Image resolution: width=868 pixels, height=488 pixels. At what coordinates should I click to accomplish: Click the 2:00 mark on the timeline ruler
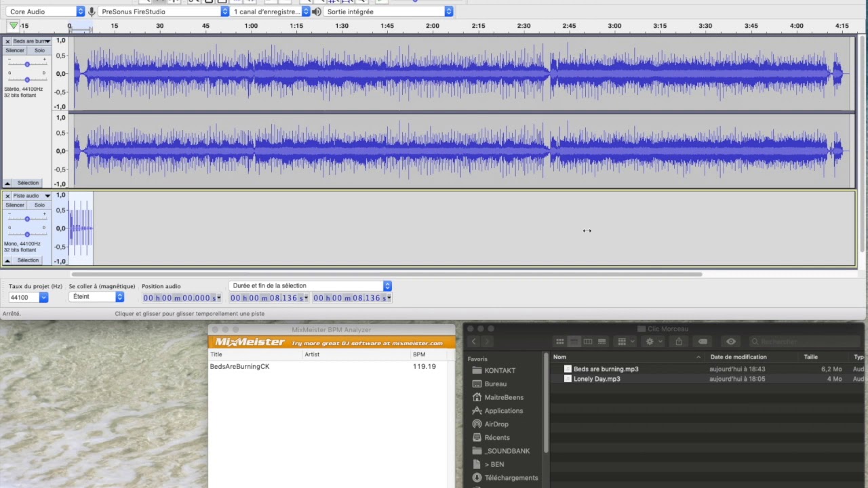(433, 26)
